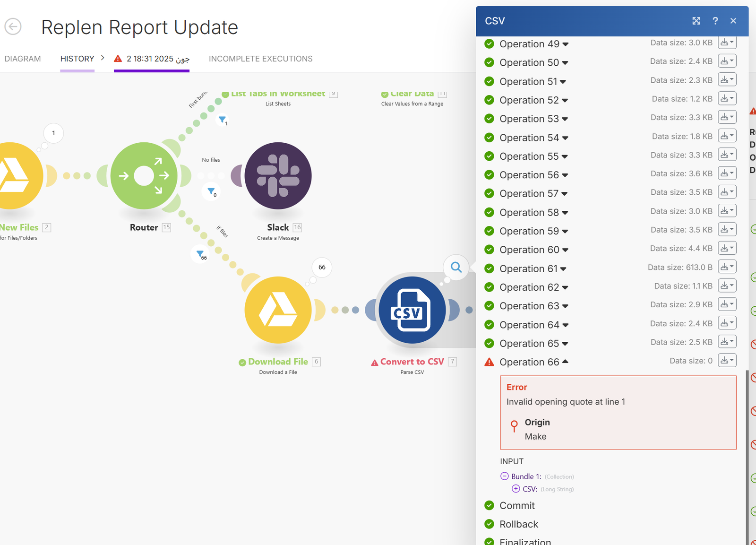
Task: Open the Slack module
Action: point(278,176)
